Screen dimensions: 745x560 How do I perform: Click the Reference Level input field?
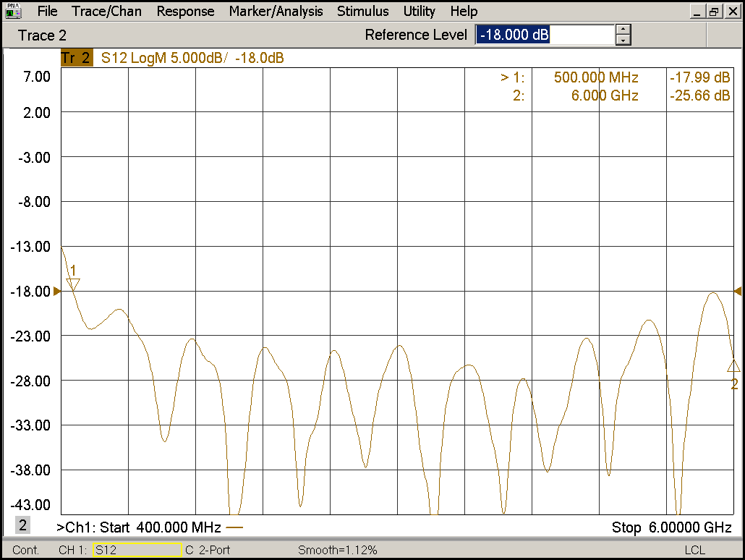[544, 35]
